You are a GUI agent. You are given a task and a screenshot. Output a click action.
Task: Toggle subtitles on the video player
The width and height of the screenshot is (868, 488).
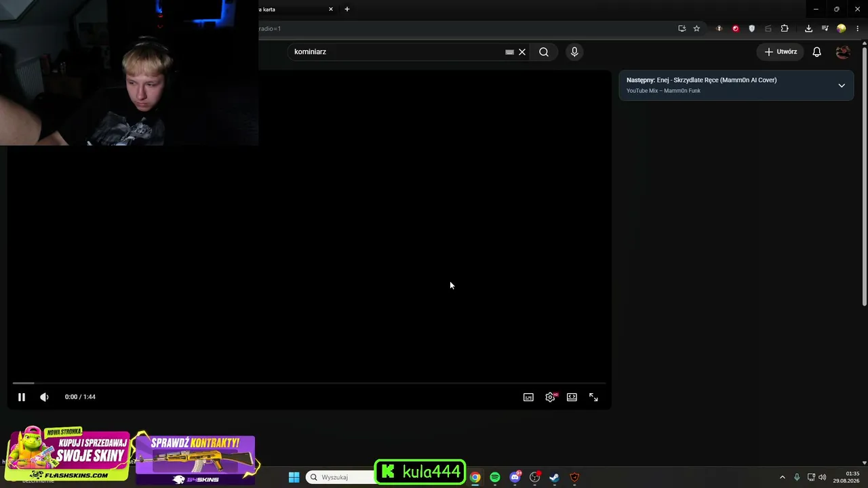(x=528, y=397)
